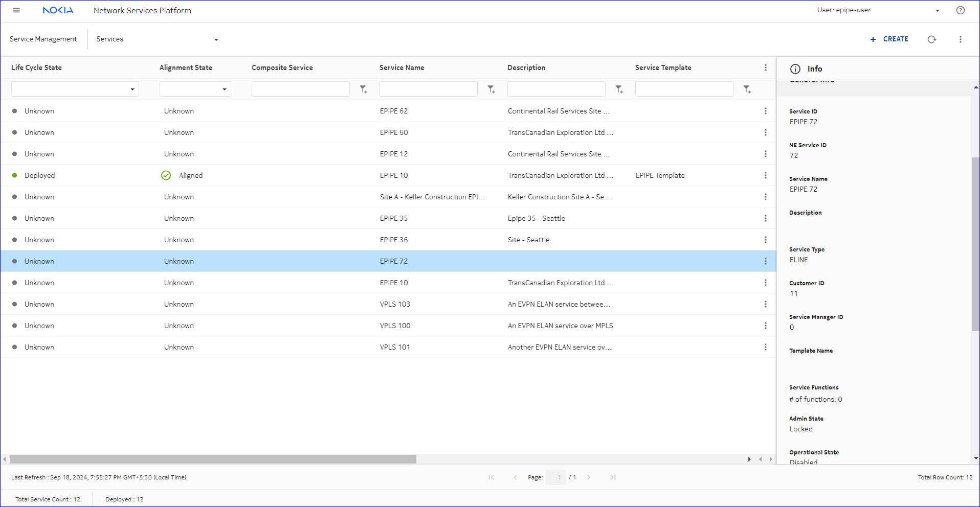Click the page number input field

pos(555,477)
